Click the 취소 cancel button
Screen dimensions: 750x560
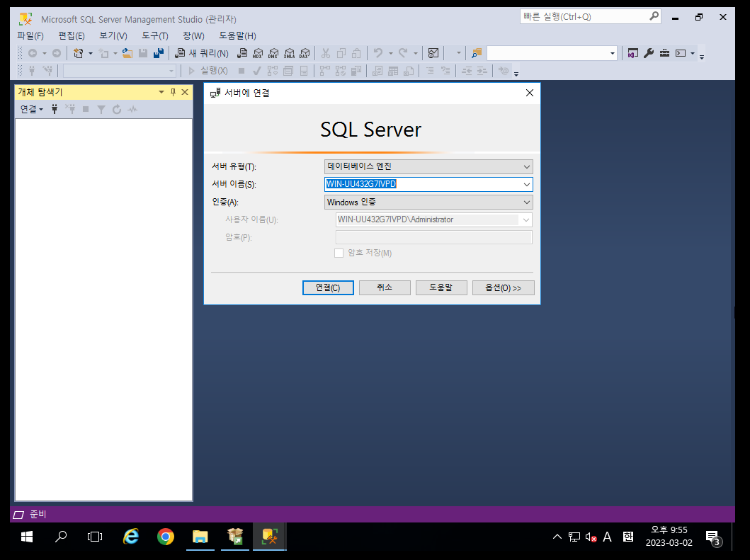point(385,288)
